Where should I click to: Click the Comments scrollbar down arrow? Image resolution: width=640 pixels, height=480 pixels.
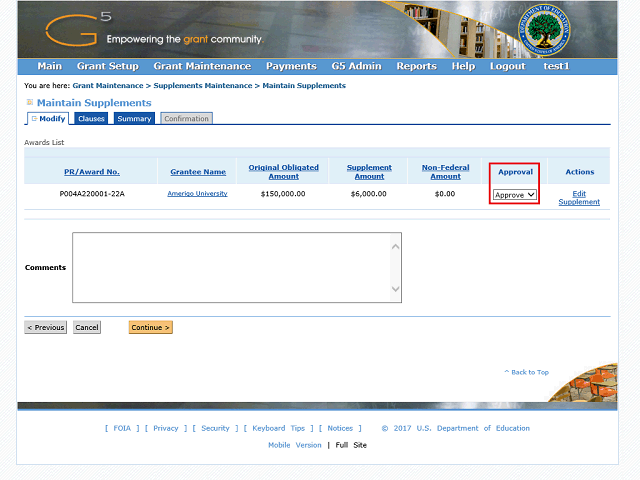[x=395, y=289]
